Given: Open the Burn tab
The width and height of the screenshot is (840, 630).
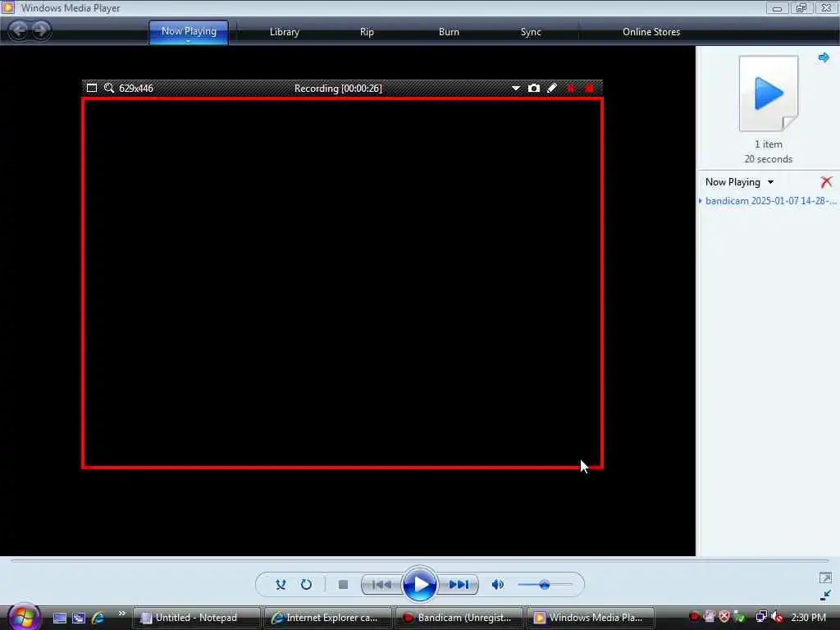Looking at the screenshot, I should pos(449,32).
